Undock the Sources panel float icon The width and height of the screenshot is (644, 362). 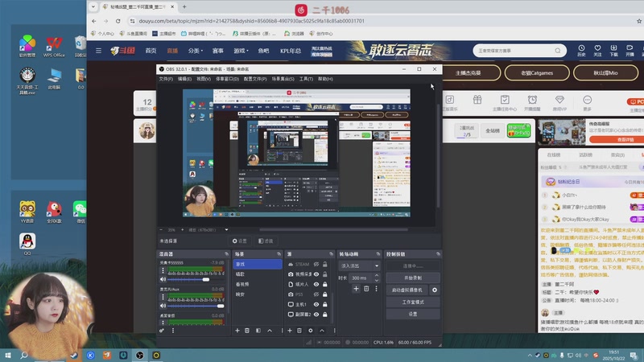coord(331,254)
